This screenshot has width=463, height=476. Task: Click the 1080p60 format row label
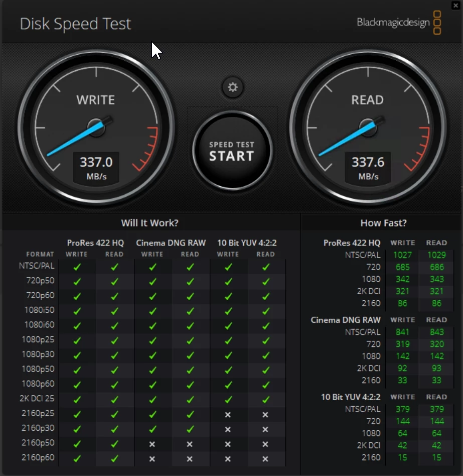[38, 384]
